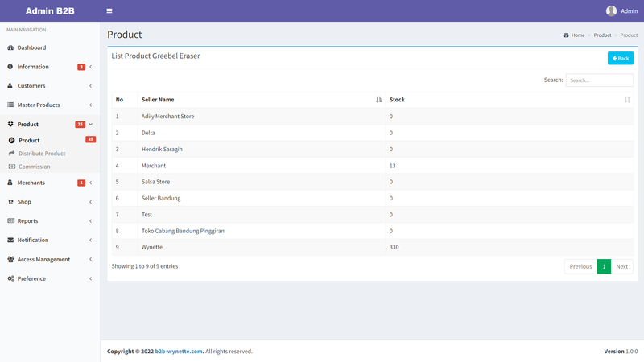Image resolution: width=644 pixels, height=362 pixels.
Task: Click the Preference gears icon
Action: click(x=10, y=278)
